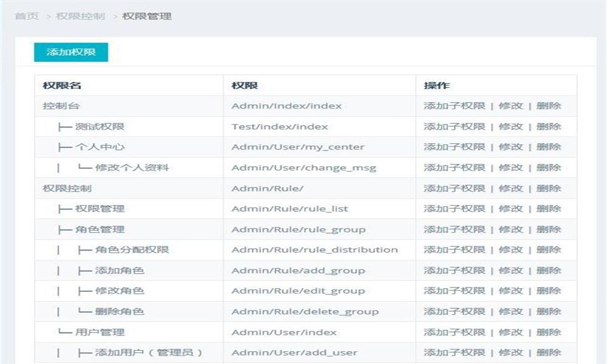Go to 首页 in the breadcrumb
This screenshot has height=364, width=607.
coord(27,16)
